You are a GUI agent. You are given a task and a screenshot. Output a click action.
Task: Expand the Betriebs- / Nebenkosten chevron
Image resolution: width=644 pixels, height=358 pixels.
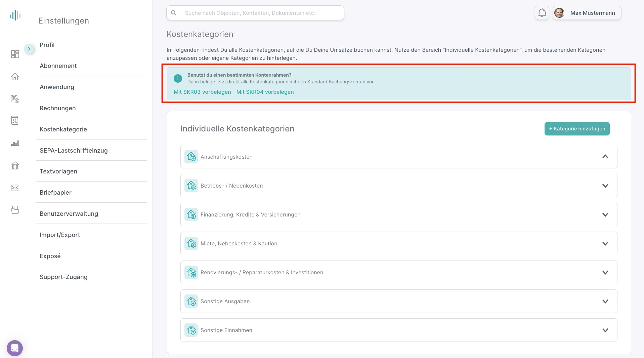pyautogui.click(x=605, y=186)
